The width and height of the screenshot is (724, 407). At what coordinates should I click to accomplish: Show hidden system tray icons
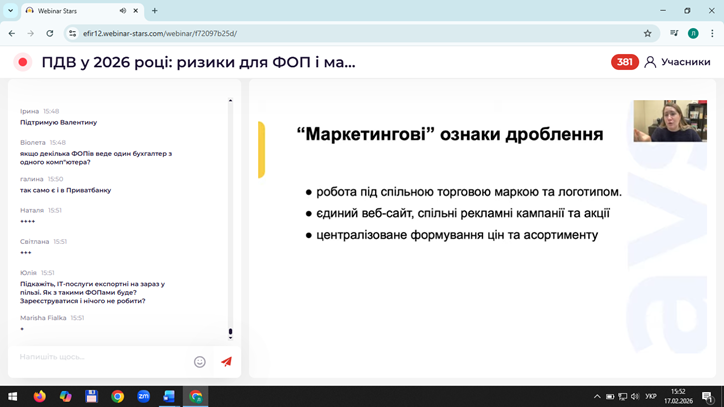pyautogui.click(x=597, y=397)
